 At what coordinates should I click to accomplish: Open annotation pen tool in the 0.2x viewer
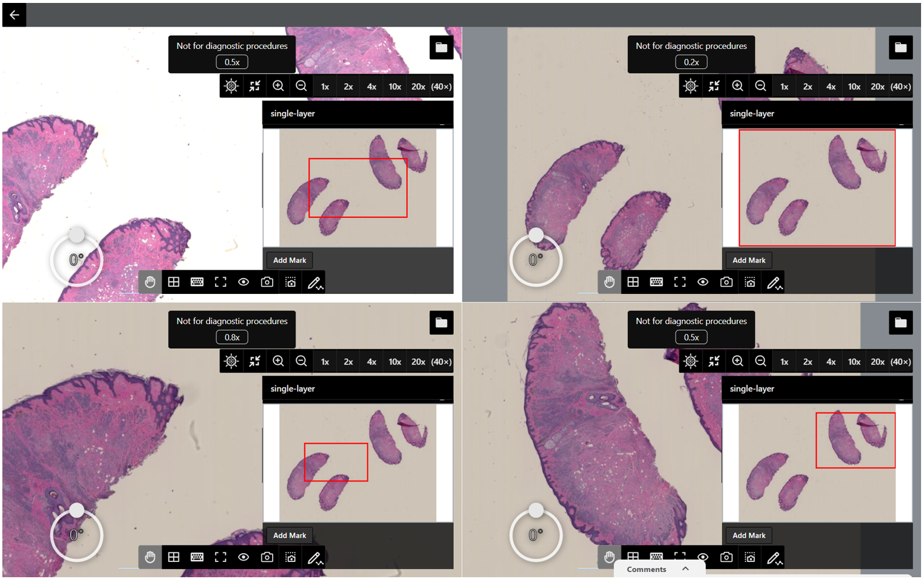(774, 283)
